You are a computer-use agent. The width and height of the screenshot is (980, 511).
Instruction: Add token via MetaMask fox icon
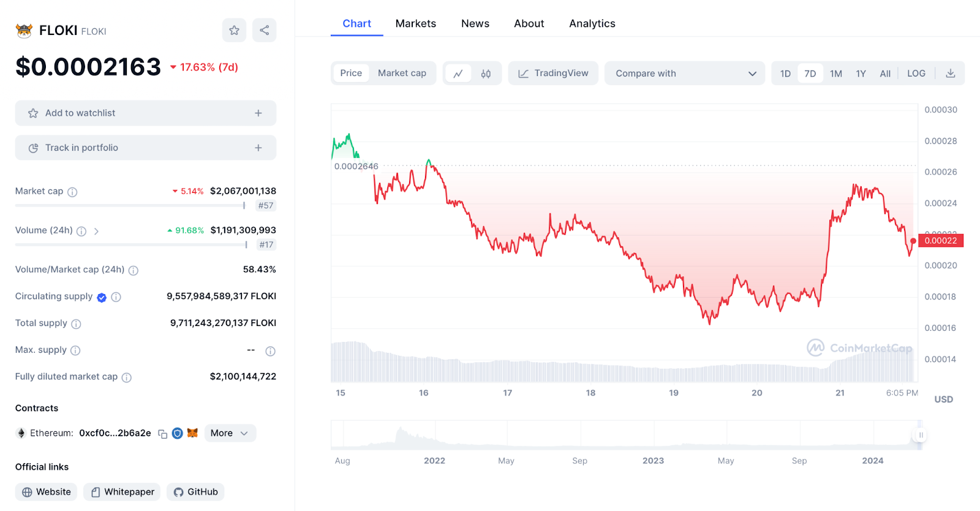192,433
